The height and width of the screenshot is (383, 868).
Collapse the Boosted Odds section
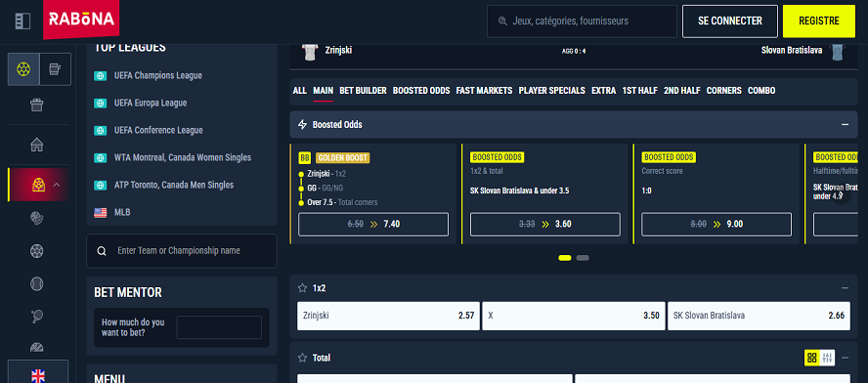845,124
